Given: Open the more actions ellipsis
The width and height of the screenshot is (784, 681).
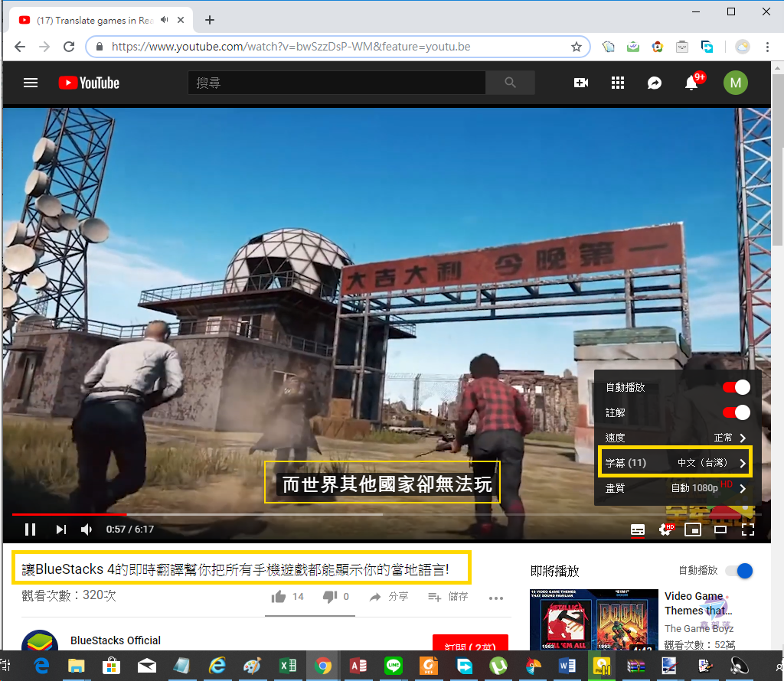Looking at the screenshot, I should click(496, 598).
